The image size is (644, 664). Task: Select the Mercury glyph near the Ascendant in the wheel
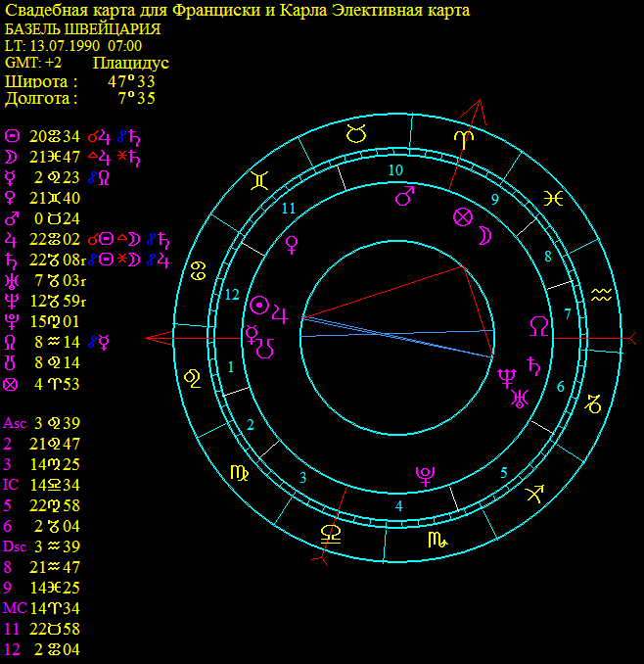coord(252,335)
